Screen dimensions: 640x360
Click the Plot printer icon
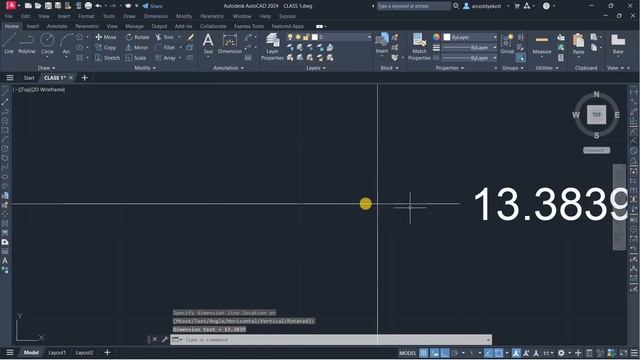pos(88,6)
